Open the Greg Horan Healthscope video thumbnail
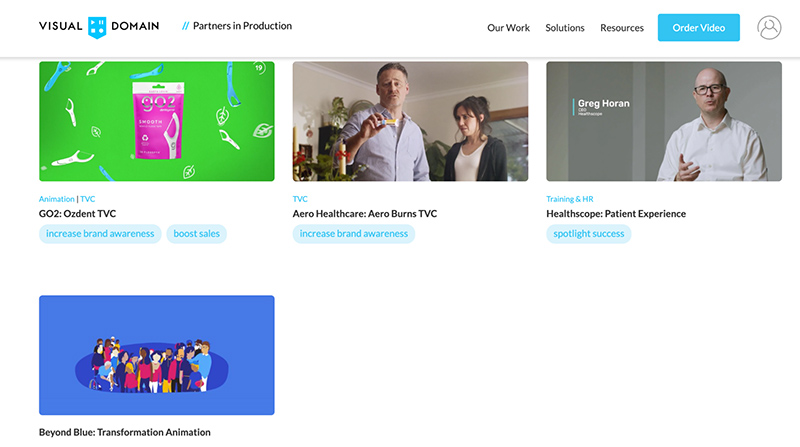800x447 pixels. pos(664,121)
